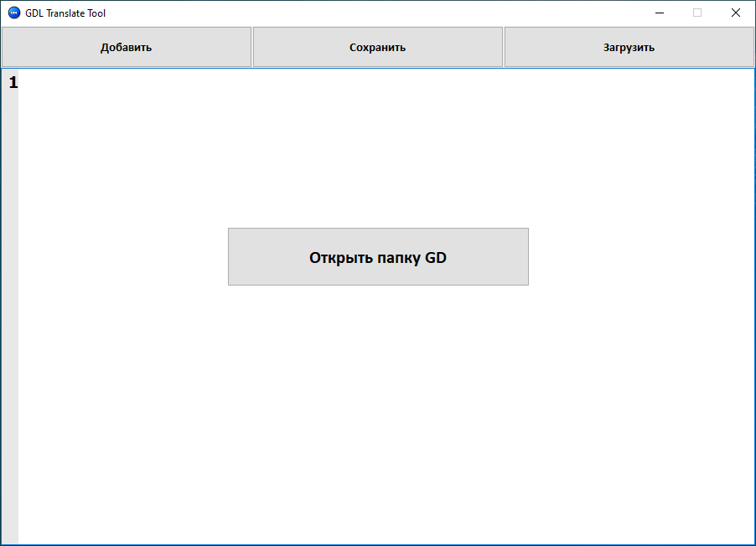
Task: Minimize the GDL Translate Tool window
Action: 660,13
